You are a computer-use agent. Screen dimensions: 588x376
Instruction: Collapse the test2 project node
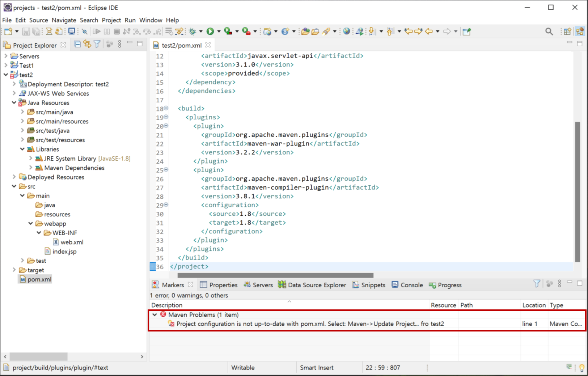6,75
